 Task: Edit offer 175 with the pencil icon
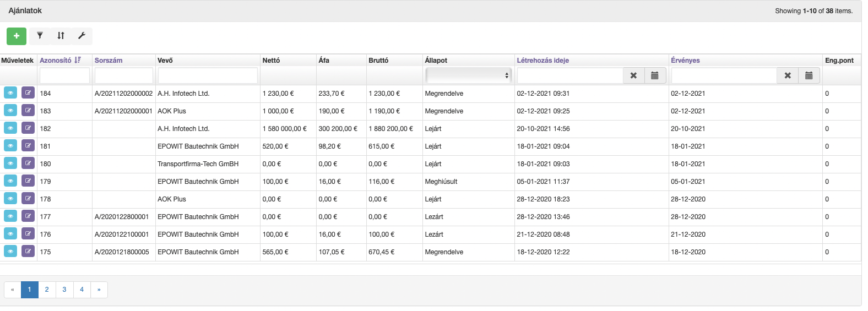point(28,252)
